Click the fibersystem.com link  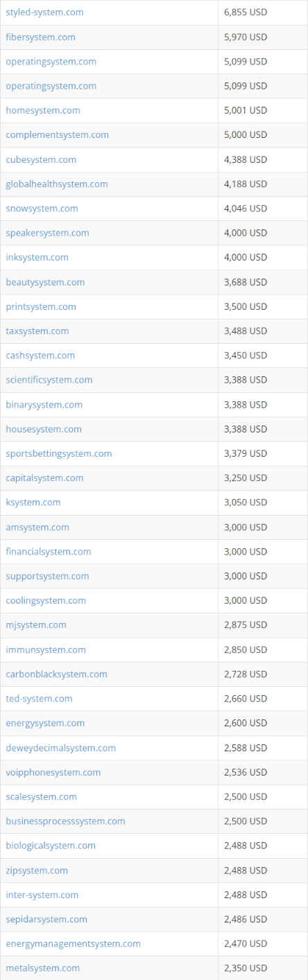pos(40,37)
